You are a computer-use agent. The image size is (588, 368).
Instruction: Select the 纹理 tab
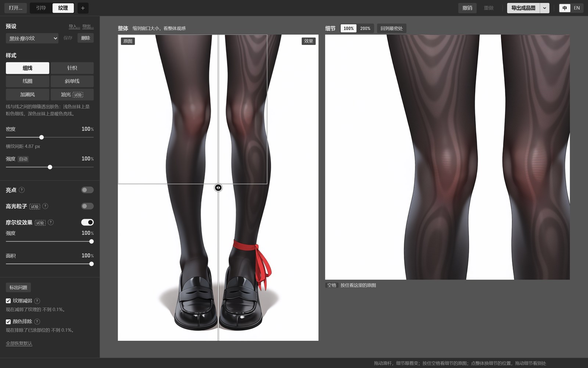[x=63, y=8]
